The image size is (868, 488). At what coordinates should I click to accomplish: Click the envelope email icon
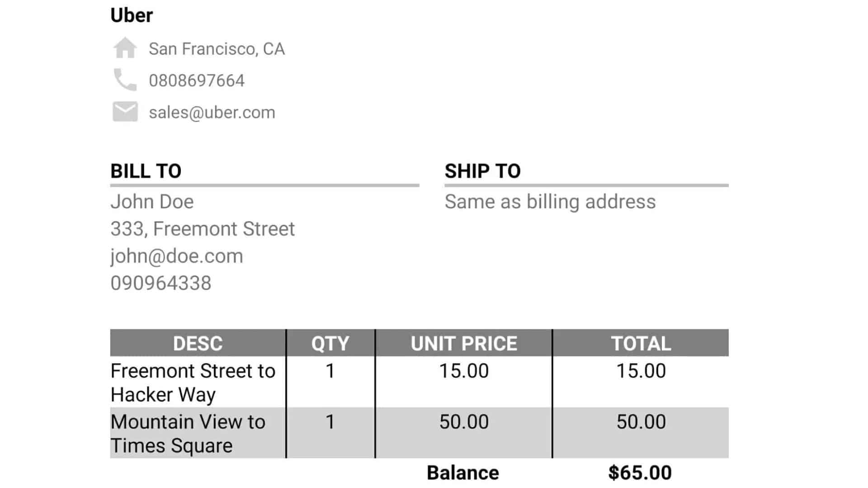(125, 112)
